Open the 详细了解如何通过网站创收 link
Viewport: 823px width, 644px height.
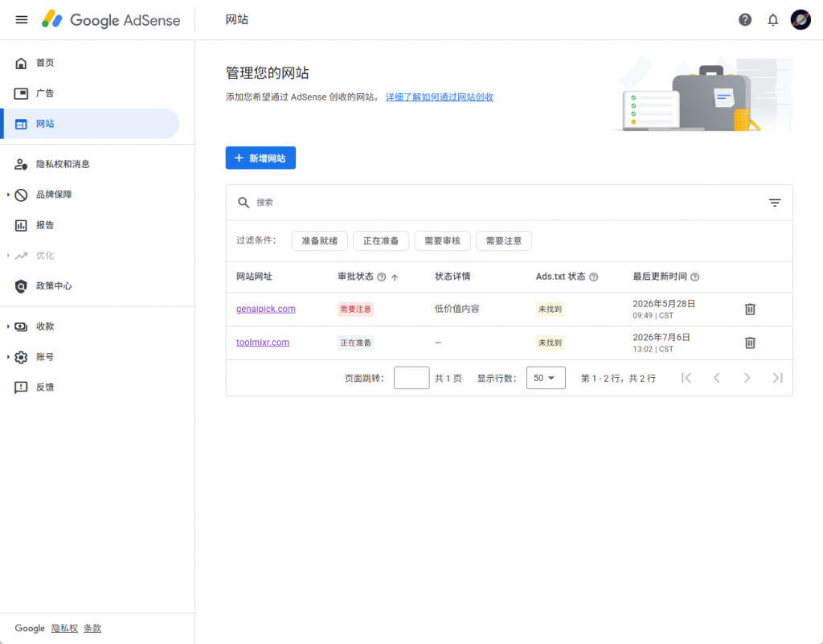point(440,97)
